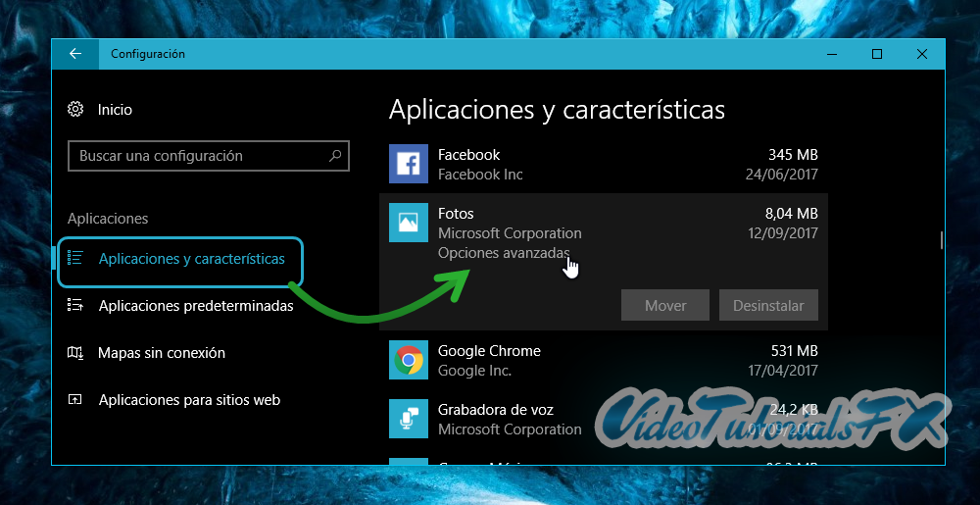Click the 'Aplicaciones para sitios web' icon

tap(75, 400)
